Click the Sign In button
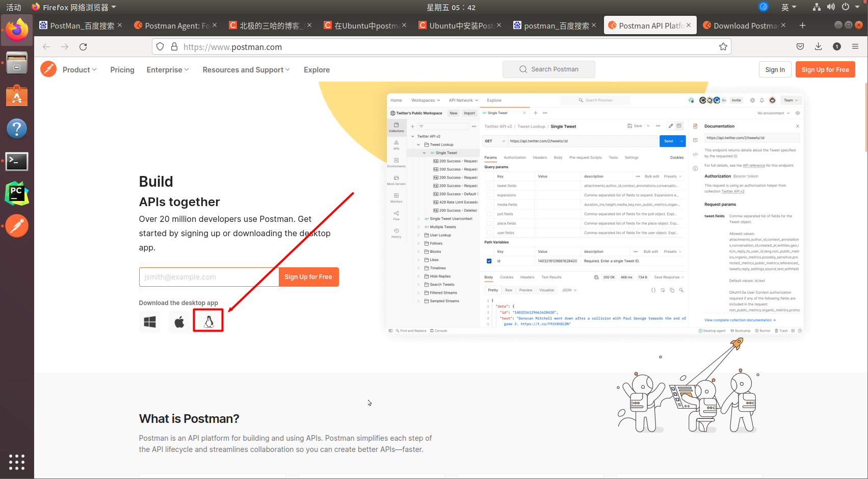 [775, 69]
